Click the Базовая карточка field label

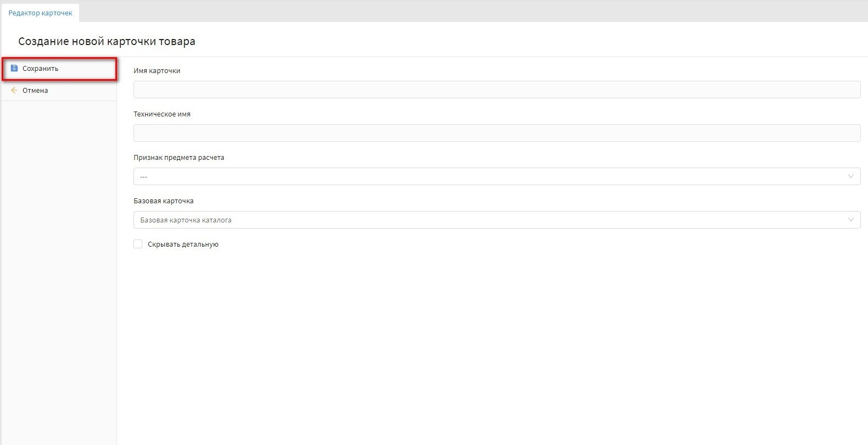tap(163, 201)
